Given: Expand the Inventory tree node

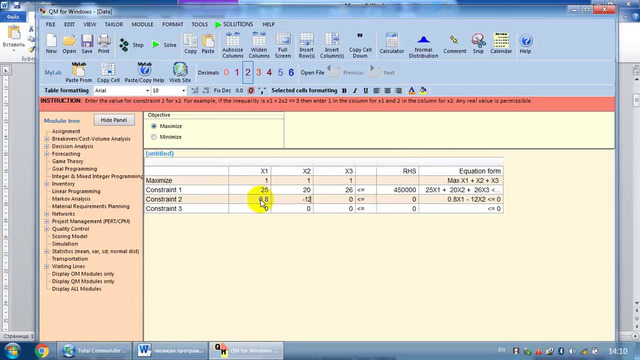Looking at the screenshot, I should pos(47,184).
